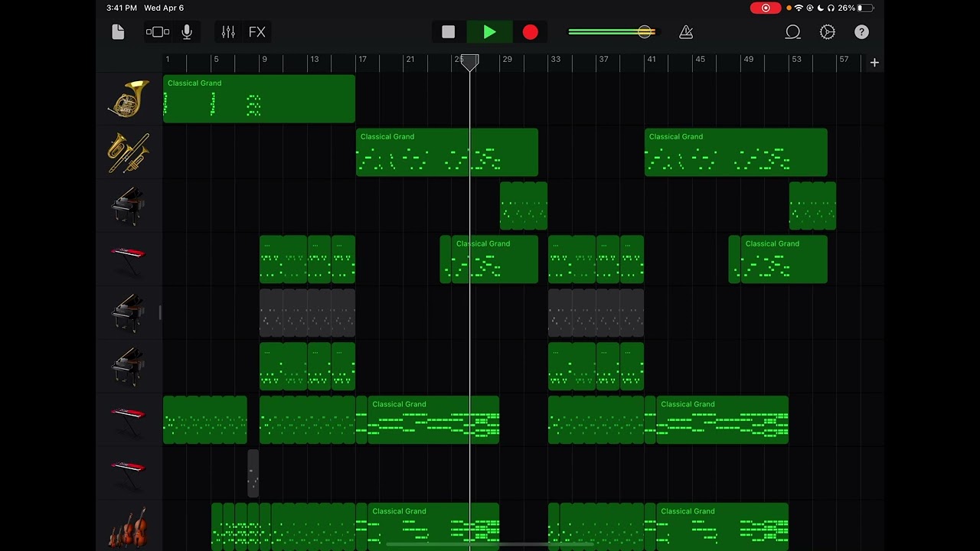Select the French horn track icon

coord(129,99)
